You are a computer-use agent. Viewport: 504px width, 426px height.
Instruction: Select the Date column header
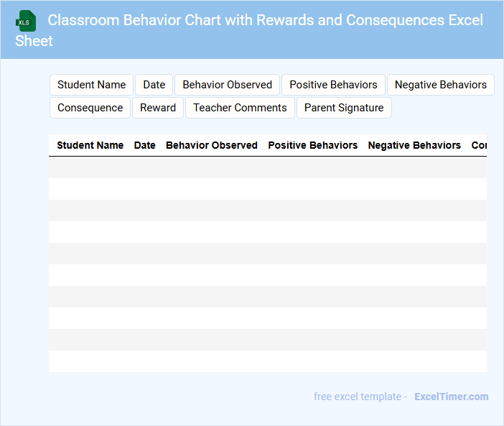[x=144, y=145]
